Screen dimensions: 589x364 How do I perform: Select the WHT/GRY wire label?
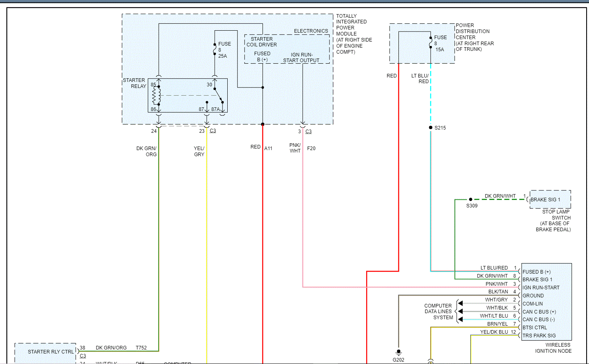tap(497, 300)
